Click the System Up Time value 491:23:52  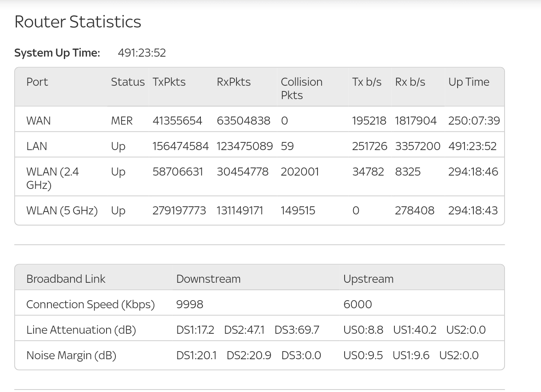click(x=142, y=53)
